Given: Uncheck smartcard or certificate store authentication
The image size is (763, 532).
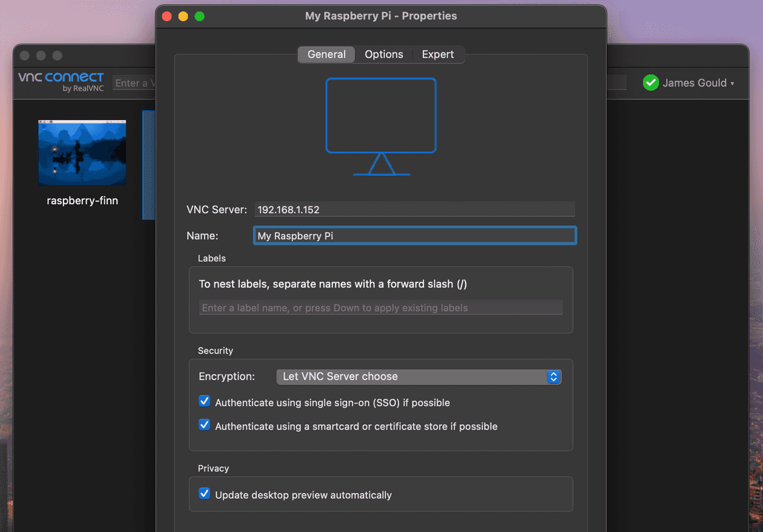Looking at the screenshot, I should click(204, 424).
